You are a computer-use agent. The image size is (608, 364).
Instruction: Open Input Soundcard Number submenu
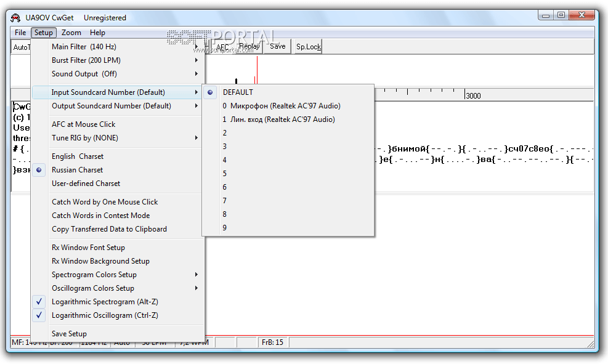pyautogui.click(x=118, y=92)
